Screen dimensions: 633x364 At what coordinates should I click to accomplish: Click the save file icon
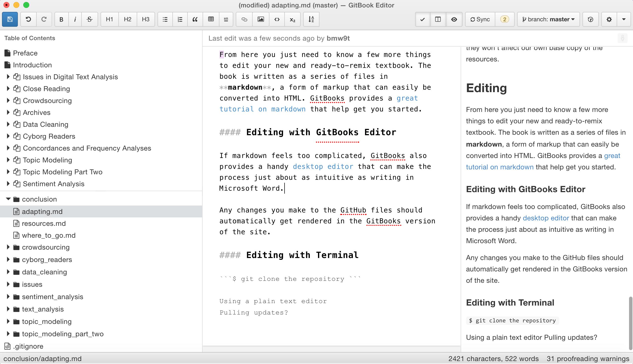10,19
